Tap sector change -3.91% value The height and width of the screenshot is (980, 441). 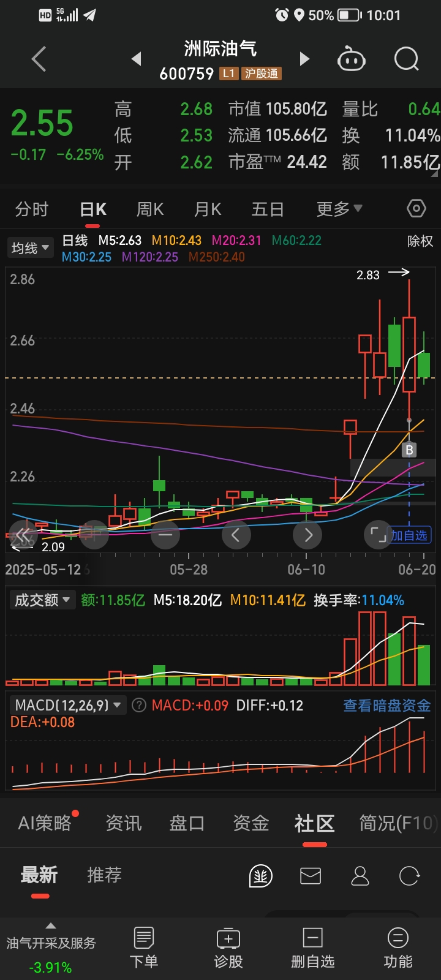coord(50,968)
